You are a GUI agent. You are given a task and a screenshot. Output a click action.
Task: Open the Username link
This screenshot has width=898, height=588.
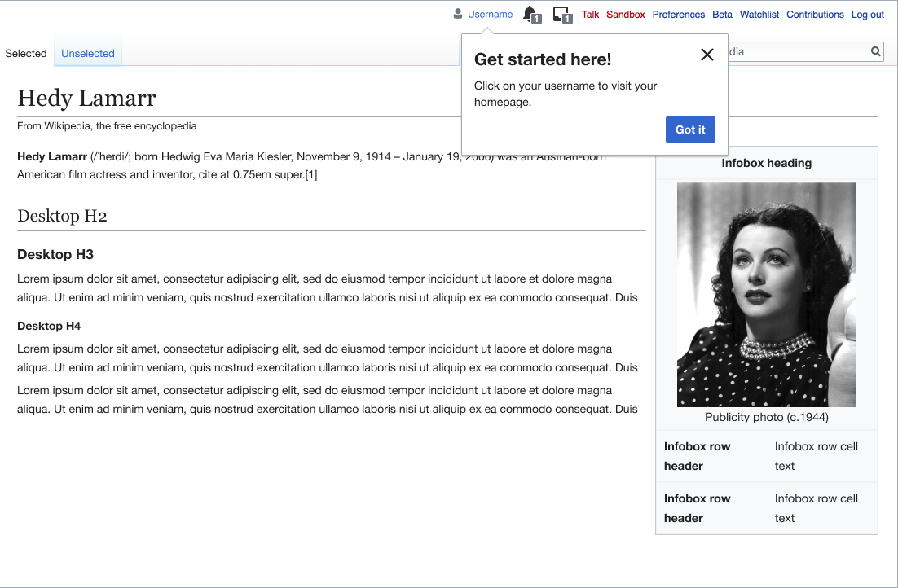(x=490, y=15)
